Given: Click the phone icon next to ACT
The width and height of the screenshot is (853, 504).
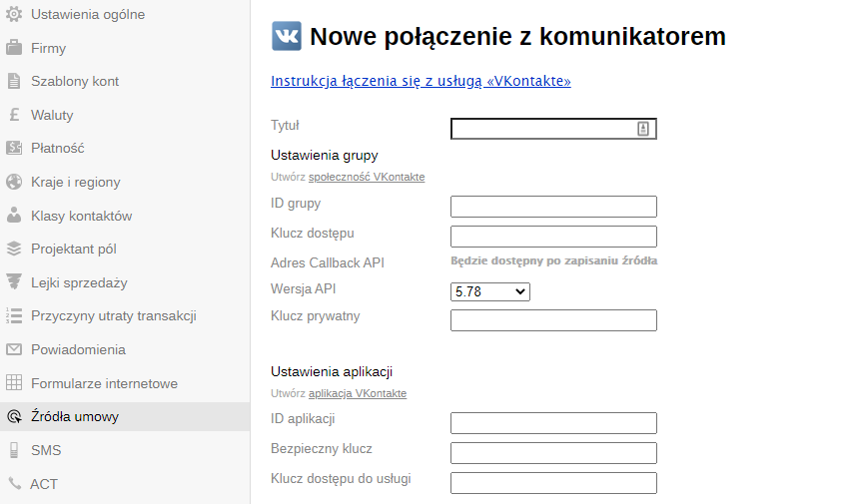Looking at the screenshot, I should 14,483.
